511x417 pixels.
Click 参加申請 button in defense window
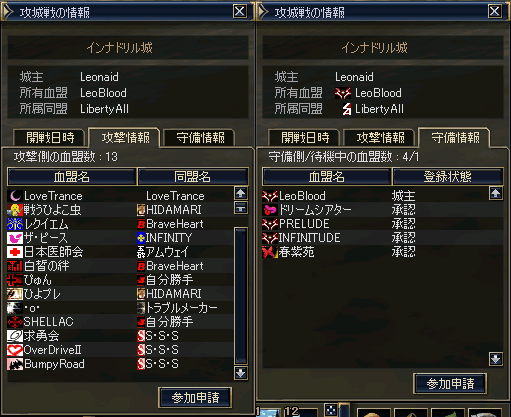coord(450,384)
